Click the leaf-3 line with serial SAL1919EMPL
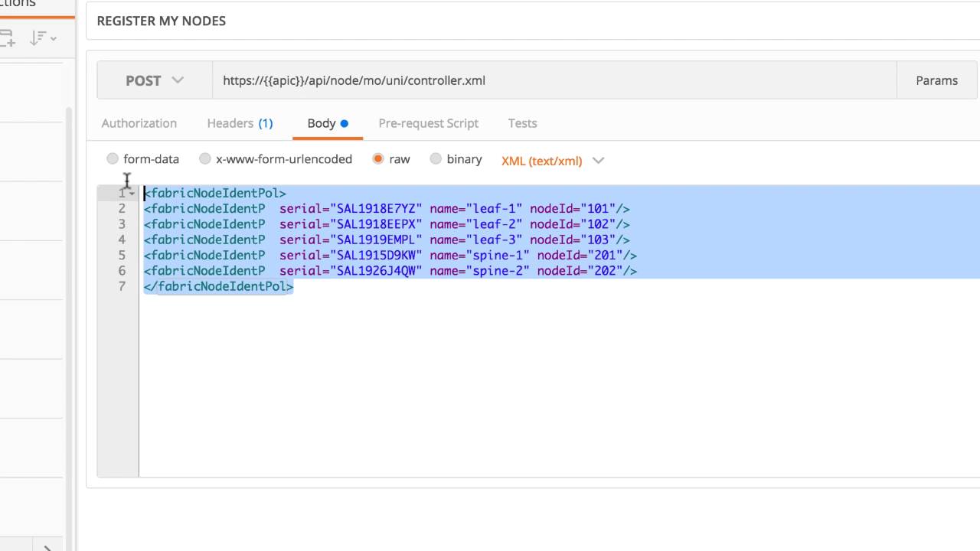The width and height of the screenshot is (980, 551). point(387,240)
